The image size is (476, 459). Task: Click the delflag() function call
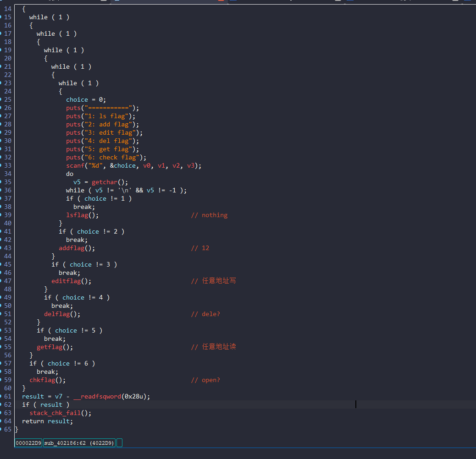pyautogui.click(x=62, y=314)
